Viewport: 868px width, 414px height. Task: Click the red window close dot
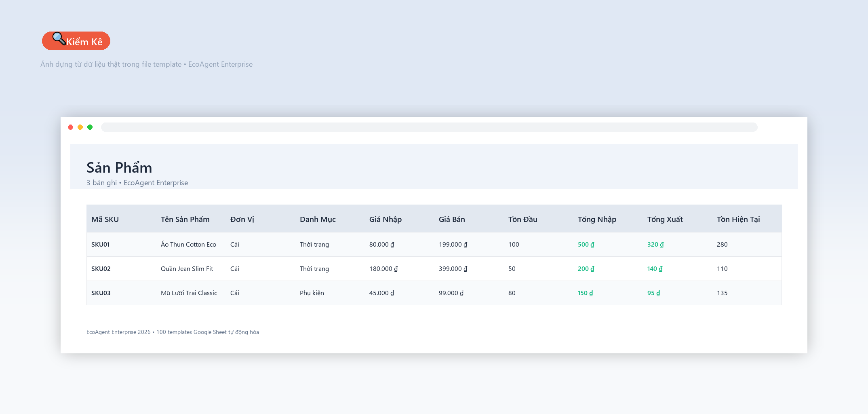[71, 127]
